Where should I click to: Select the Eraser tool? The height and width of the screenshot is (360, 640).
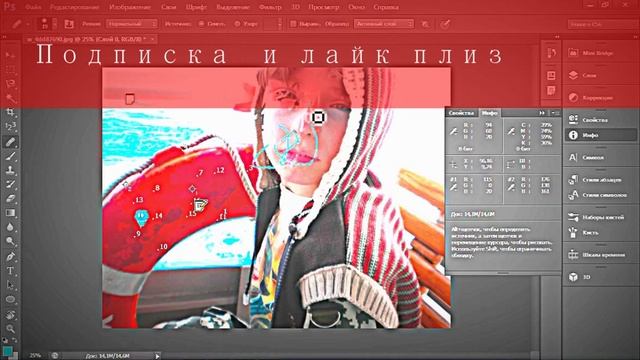click(10, 198)
